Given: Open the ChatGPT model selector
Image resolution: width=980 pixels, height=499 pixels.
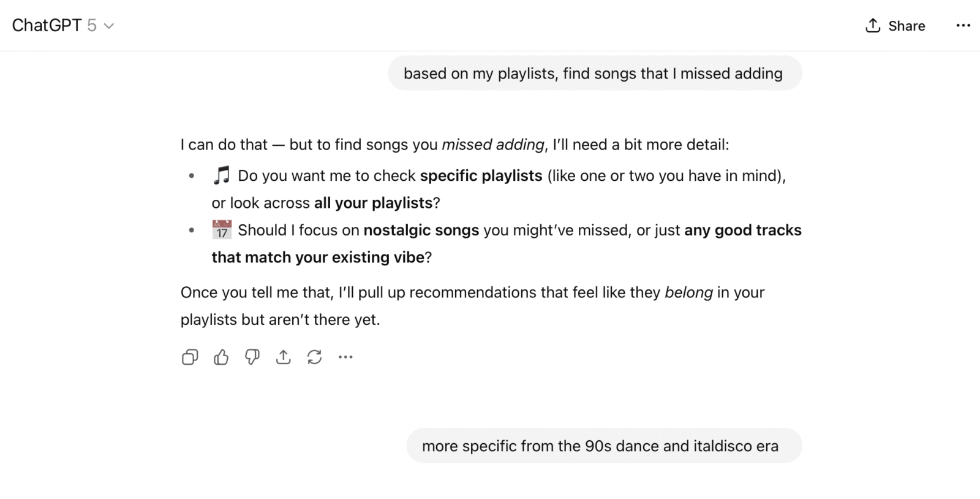Looking at the screenshot, I should tap(55, 26).
